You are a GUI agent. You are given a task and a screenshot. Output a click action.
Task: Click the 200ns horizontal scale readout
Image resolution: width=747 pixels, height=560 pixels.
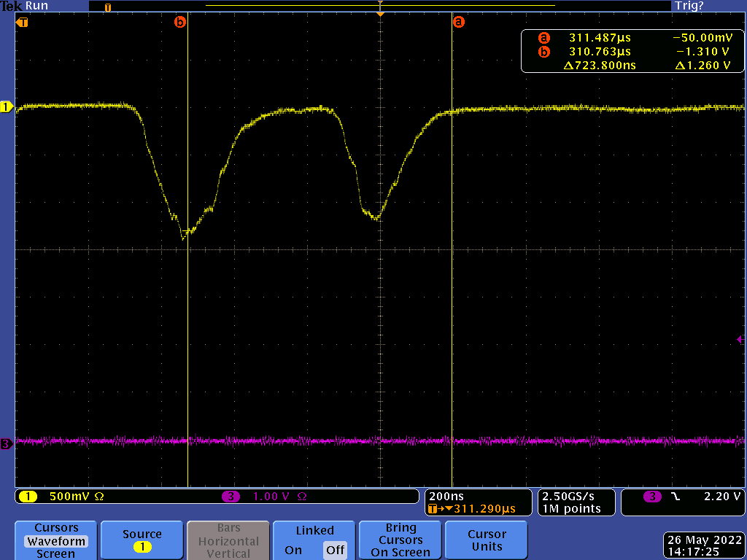446,496
